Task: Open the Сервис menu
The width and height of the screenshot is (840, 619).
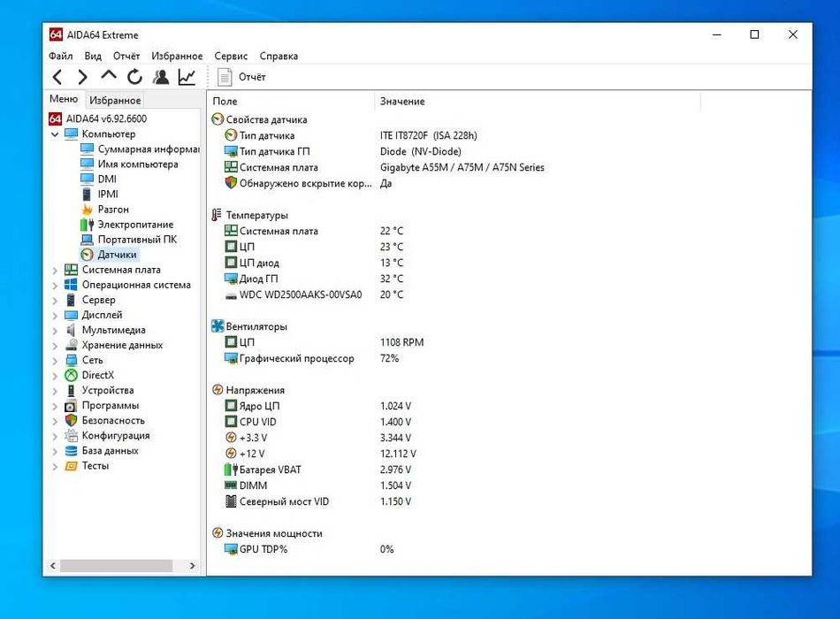Action: coord(231,56)
